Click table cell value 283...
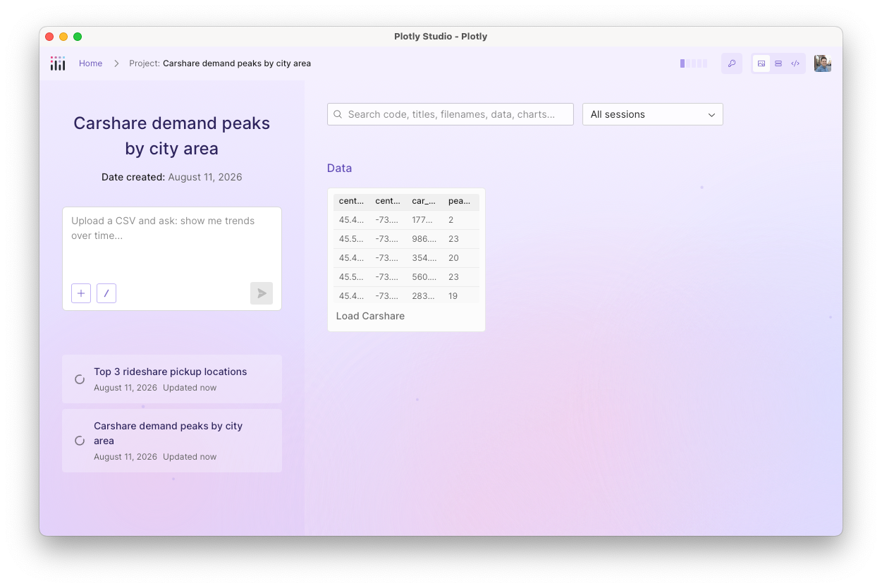 [x=422, y=296]
